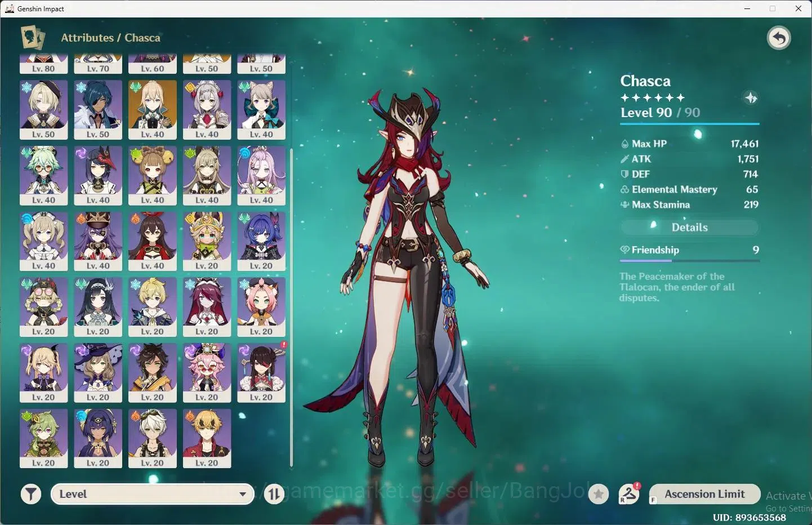Select Candace's Lv. 20 portrait
Image resolution: width=812 pixels, height=525 pixels.
coord(98,439)
